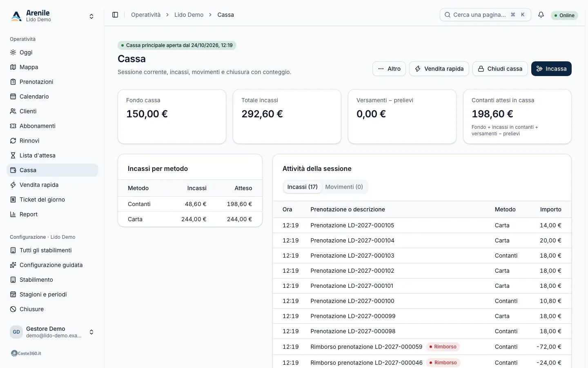Open the Altro more-options menu
The image size is (588, 368).
pyautogui.click(x=389, y=69)
